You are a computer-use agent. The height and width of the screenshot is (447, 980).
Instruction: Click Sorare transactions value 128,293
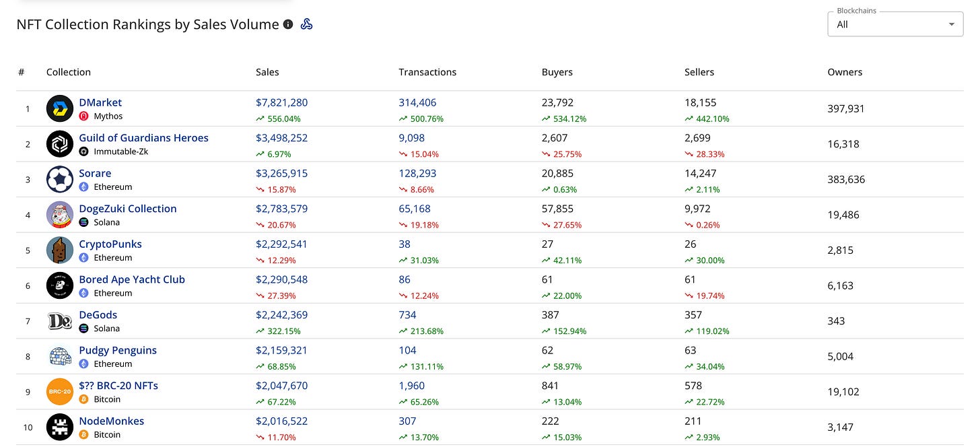[417, 173]
